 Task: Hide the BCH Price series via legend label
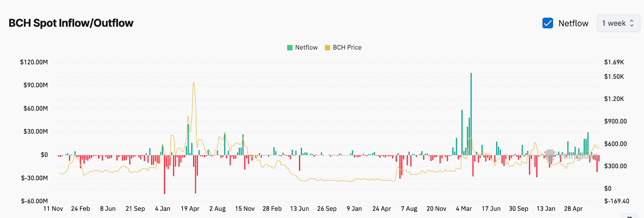tap(347, 47)
